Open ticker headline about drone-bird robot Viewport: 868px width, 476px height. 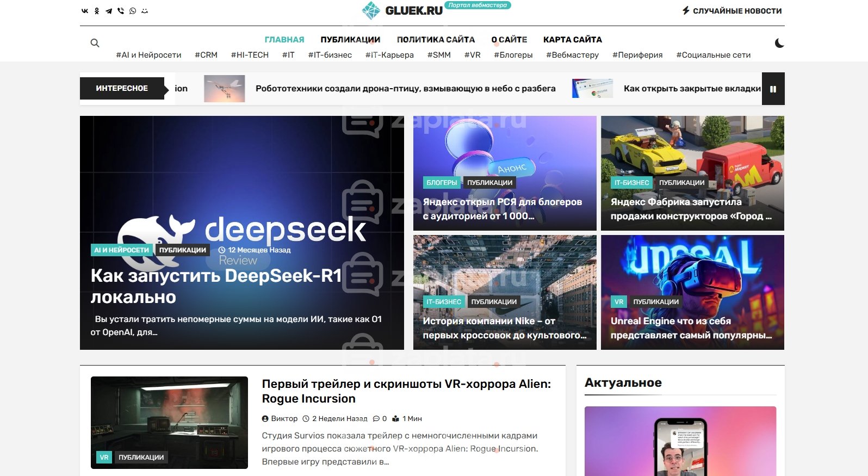coord(406,89)
